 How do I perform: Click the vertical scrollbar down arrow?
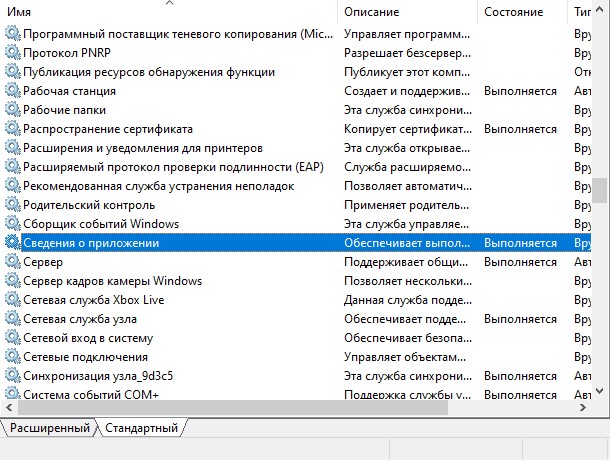pyautogui.click(x=599, y=390)
